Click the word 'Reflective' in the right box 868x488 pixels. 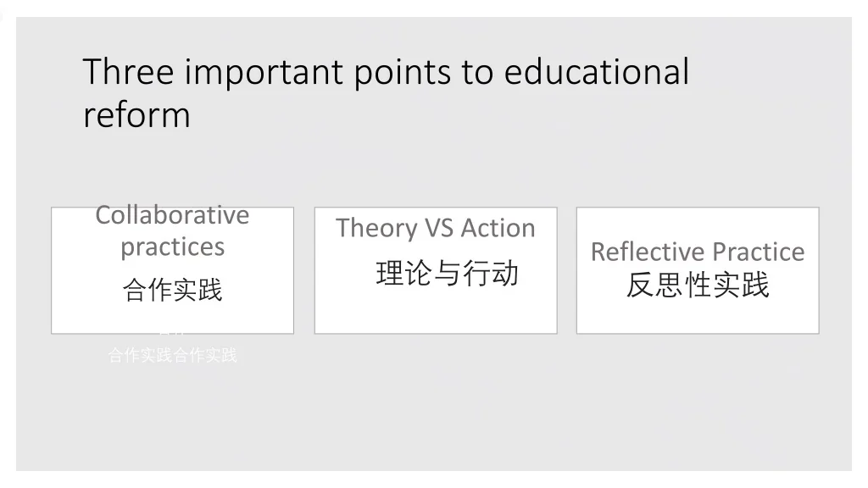tap(647, 252)
